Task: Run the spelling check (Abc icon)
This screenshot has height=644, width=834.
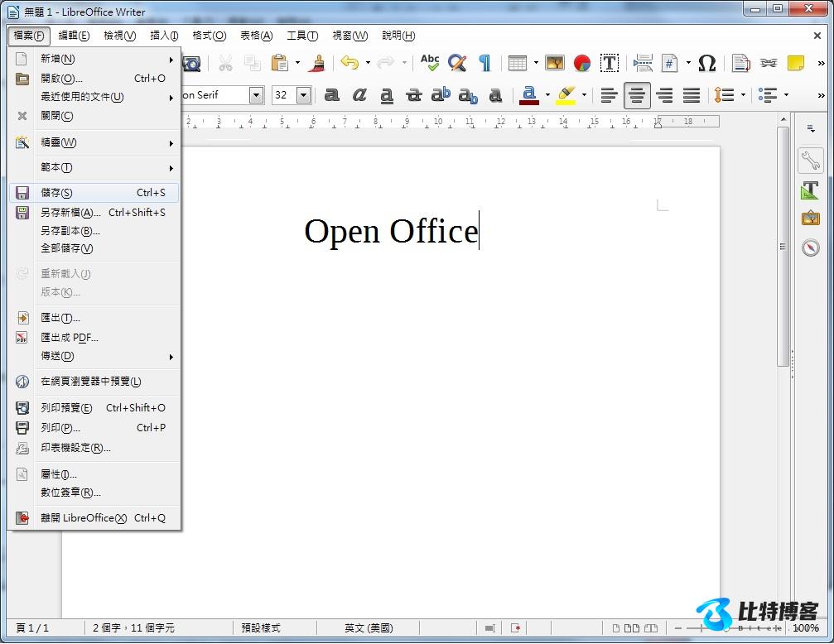Action: (430, 63)
